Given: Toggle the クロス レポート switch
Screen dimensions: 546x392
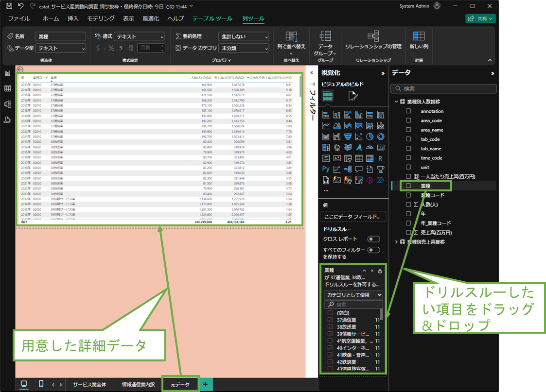Looking at the screenshot, I should (373, 239).
